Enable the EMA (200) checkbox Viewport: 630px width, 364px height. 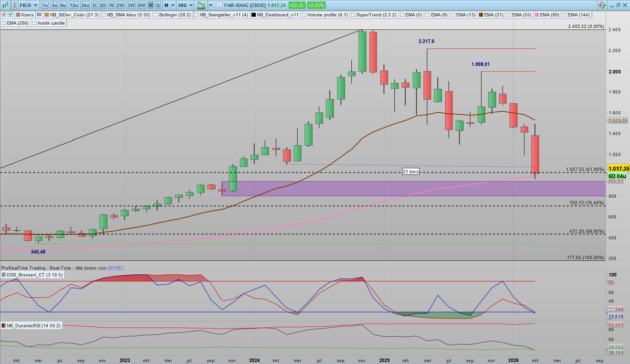click(x=4, y=23)
